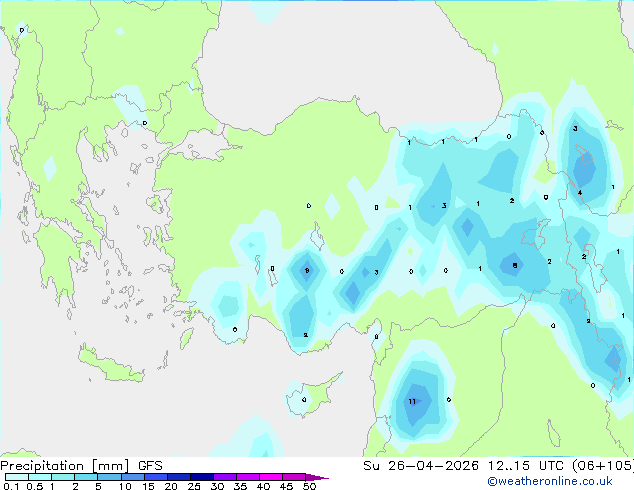The width and height of the screenshot is (634, 490).
Task: Click the '50' legend scale label
Action: coord(309,486)
